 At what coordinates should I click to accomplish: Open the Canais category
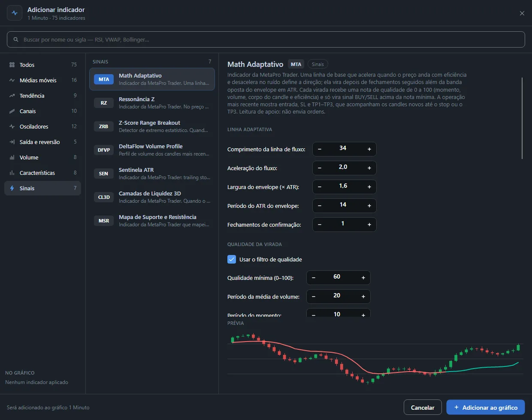tap(42, 111)
